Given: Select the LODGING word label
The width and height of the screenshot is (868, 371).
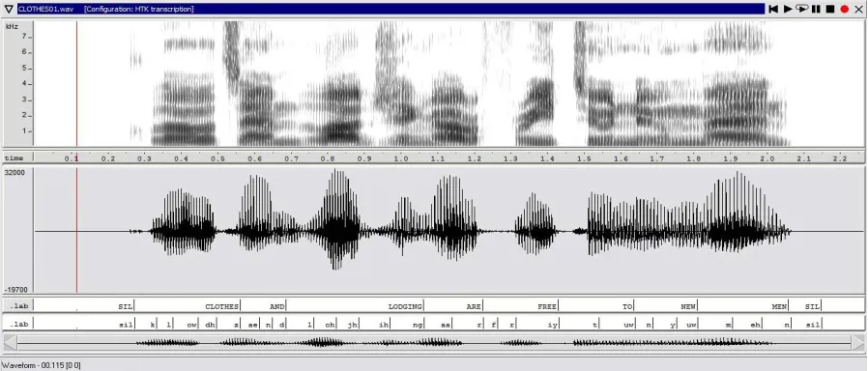Looking at the screenshot, I should (405, 306).
